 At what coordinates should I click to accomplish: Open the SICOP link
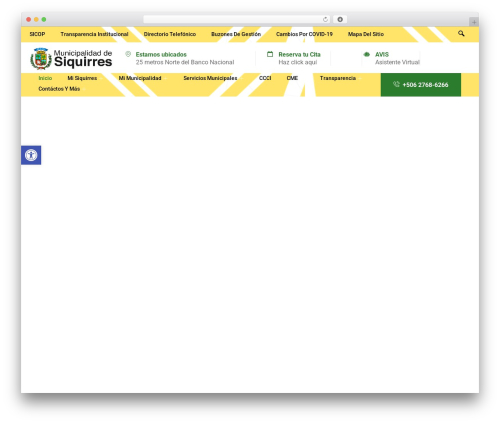coord(37,34)
